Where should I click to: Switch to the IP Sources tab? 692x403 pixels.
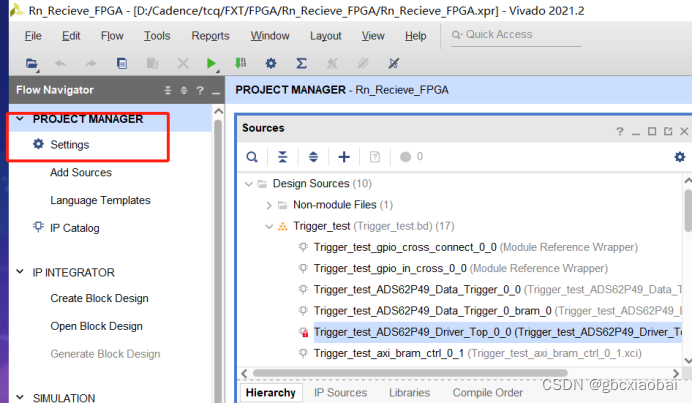click(340, 392)
